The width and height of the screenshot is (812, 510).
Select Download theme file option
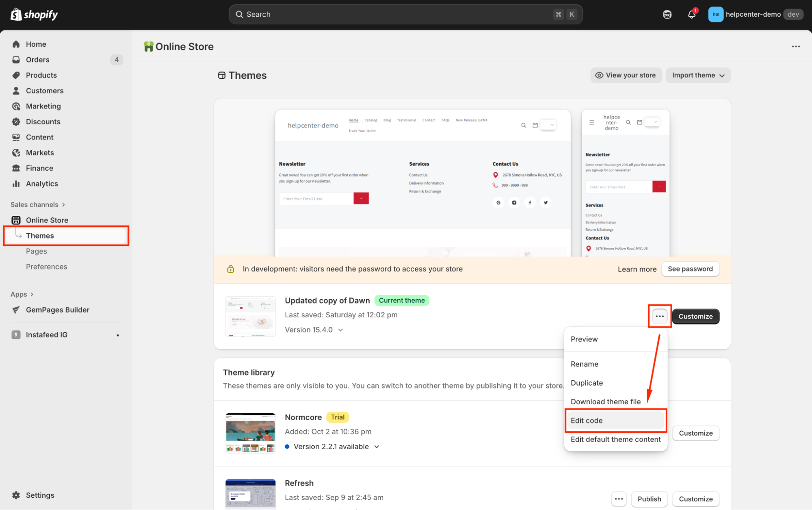click(605, 401)
